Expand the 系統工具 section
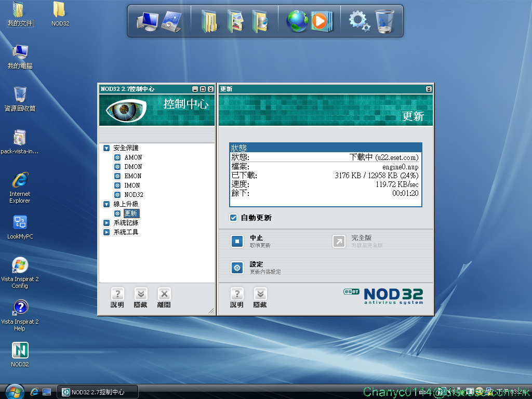Screen dimensions: 532x399 coord(107,232)
